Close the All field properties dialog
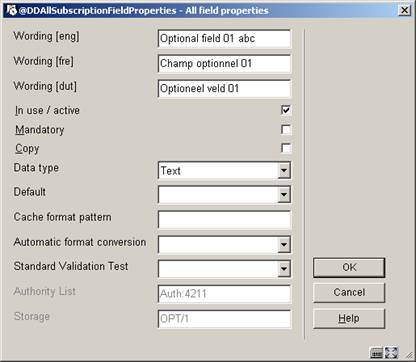 click(x=404, y=10)
